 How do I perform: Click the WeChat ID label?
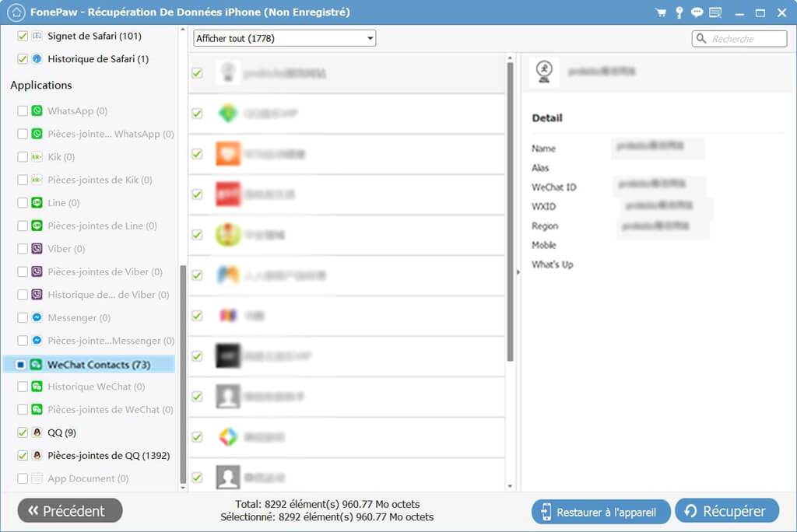pos(554,187)
